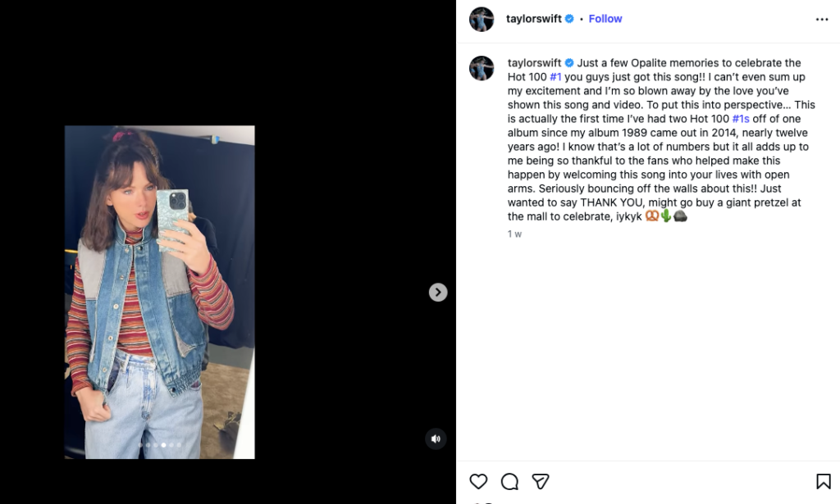This screenshot has height=504, width=840.
Task: Open taylorswift profile from header username
Action: point(534,19)
